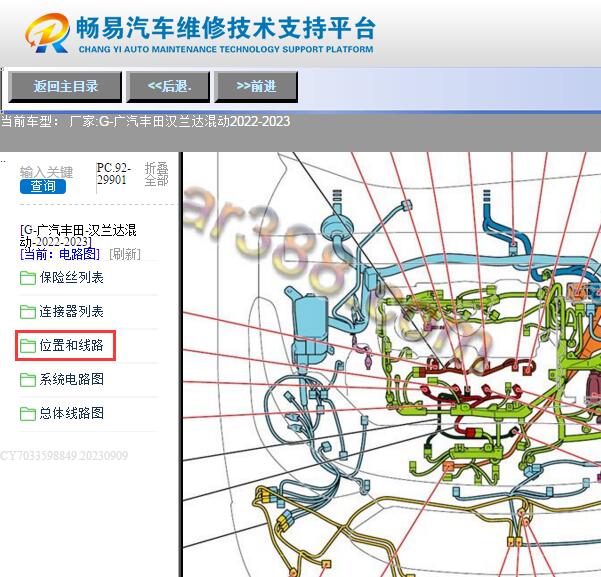Go forward with >>前进 button
This screenshot has height=577, width=601.
click(x=256, y=87)
